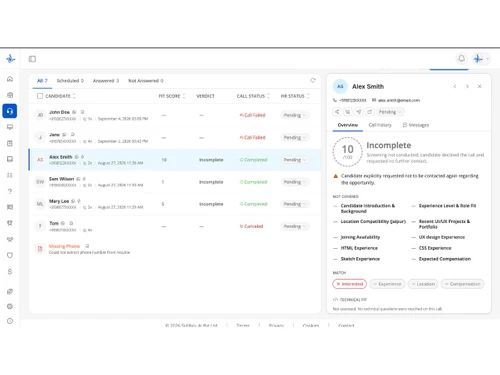Open the Privacy footer link
This screenshot has width=500, height=375.
click(x=276, y=325)
